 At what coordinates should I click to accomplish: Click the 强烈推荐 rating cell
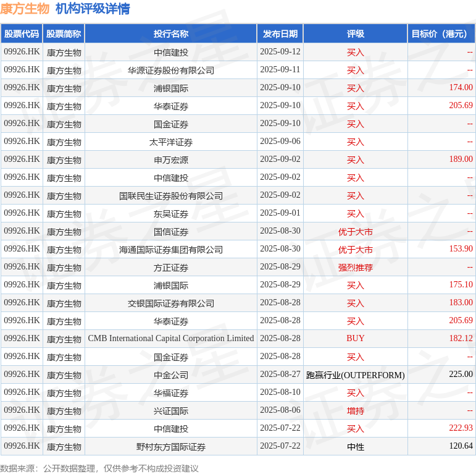pyautogui.click(x=355, y=268)
